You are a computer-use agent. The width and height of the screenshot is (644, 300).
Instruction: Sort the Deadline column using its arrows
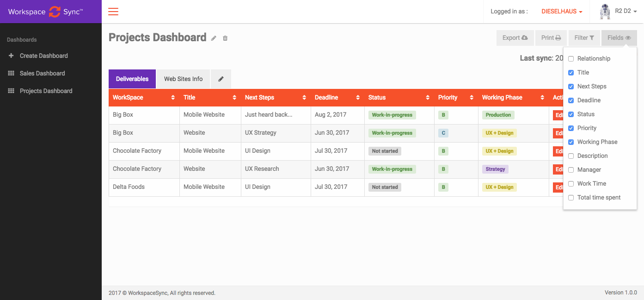[x=358, y=98]
